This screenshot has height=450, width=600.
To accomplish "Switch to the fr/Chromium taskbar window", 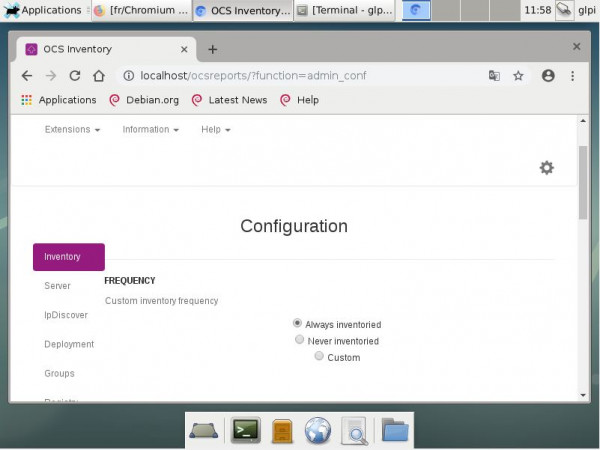I will [142, 10].
